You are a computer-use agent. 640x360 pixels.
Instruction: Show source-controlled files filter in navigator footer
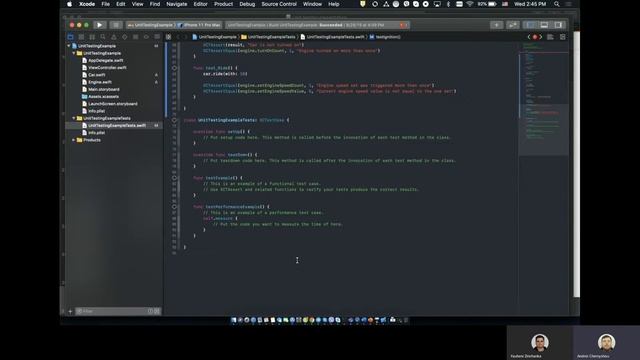pos(157,311)
